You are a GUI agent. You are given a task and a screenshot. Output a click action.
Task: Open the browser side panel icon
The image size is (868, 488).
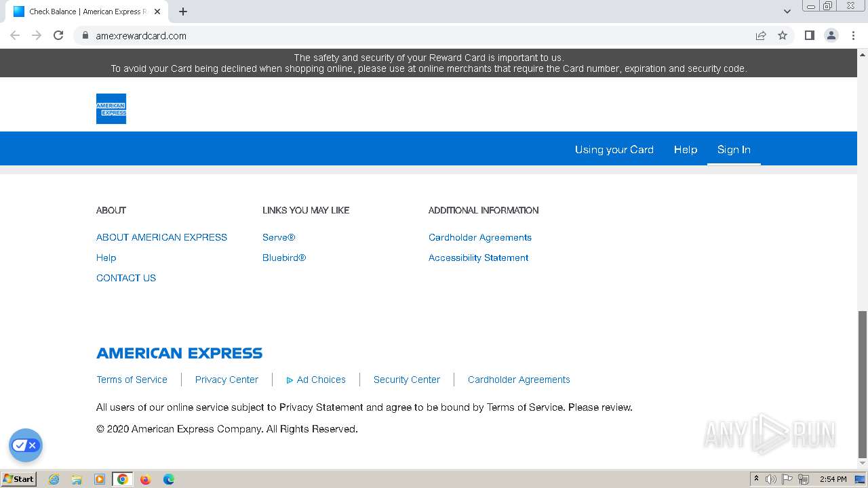(x=809, y=35)
